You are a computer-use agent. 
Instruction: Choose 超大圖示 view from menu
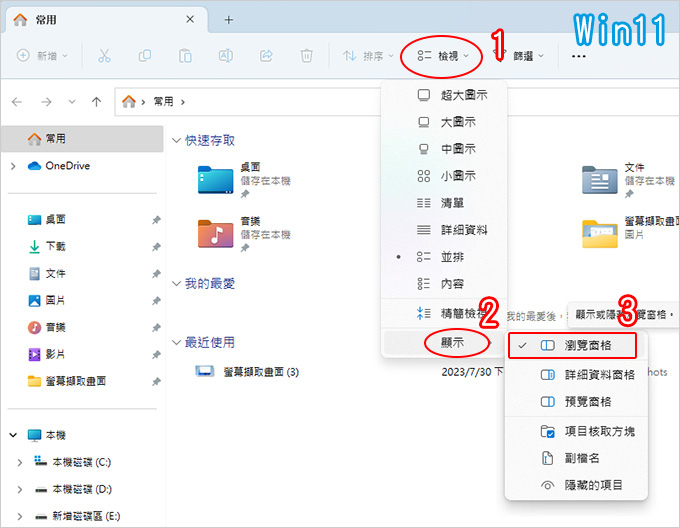coord(444,95)
